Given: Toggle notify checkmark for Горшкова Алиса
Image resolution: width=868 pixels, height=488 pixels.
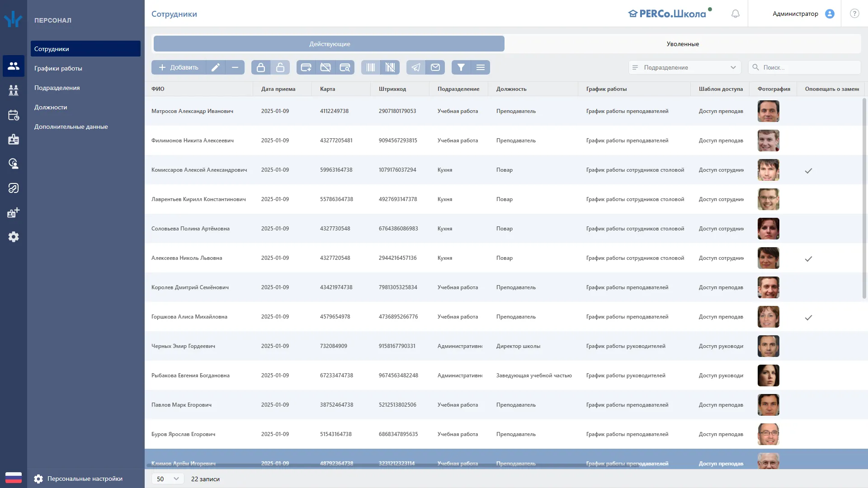Looking at the screenshot, I should coord(808,318).
